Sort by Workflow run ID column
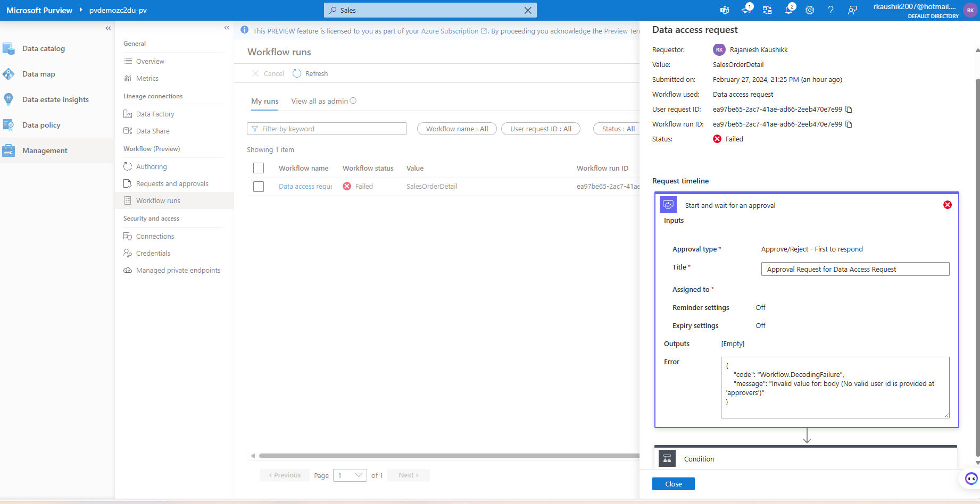 (x=602, y=168)
